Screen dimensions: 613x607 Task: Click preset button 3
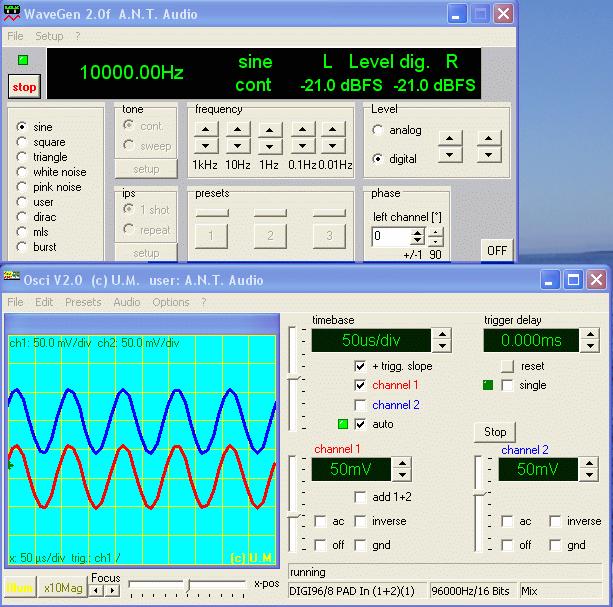330,236
